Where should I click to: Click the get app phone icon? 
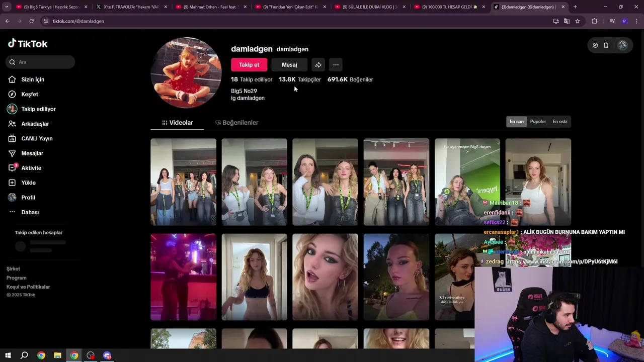click(606, 45)
